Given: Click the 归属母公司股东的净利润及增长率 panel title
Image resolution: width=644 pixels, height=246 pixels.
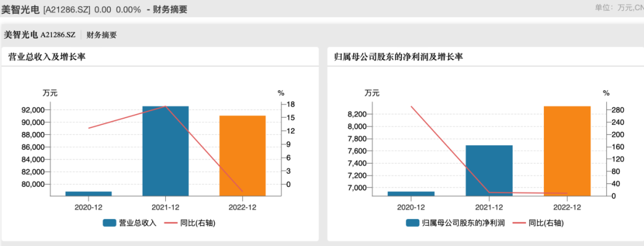Looking at the screenshot, I should tap(399, 57).
